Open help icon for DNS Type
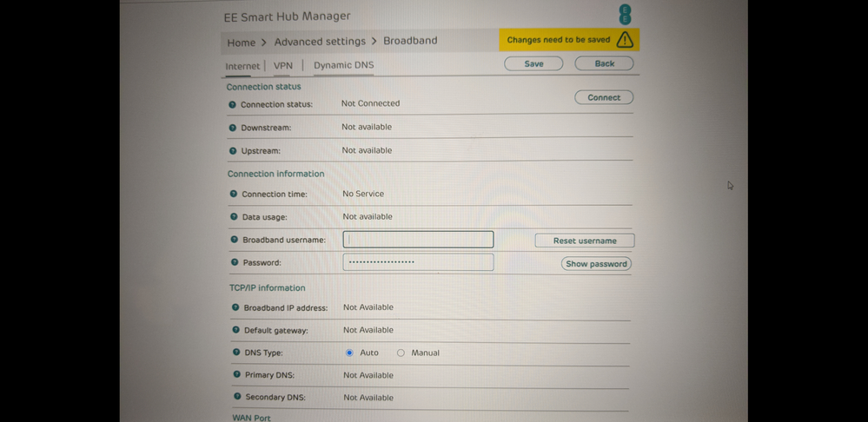Screen dimensions: 868x422 coord(237,353)
